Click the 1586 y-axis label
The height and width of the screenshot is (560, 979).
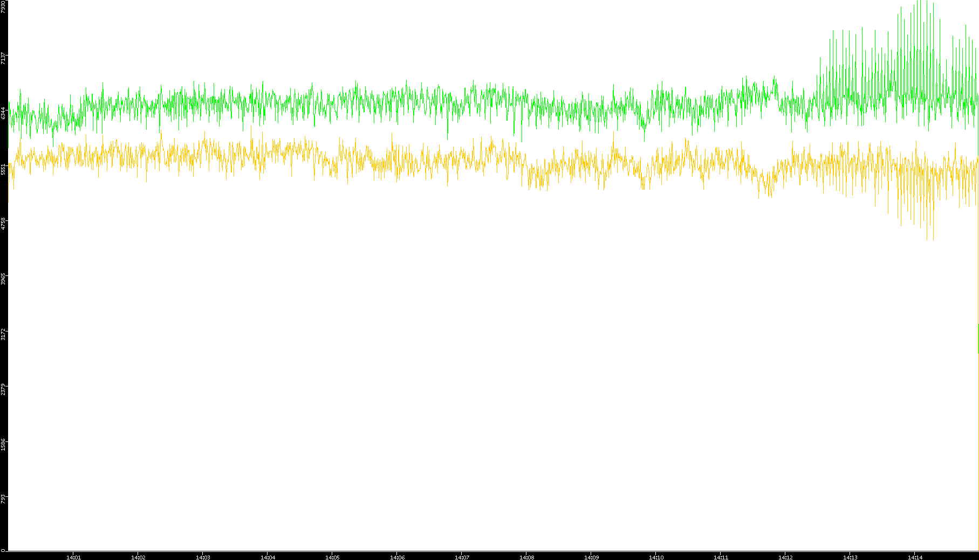point(3,444)
